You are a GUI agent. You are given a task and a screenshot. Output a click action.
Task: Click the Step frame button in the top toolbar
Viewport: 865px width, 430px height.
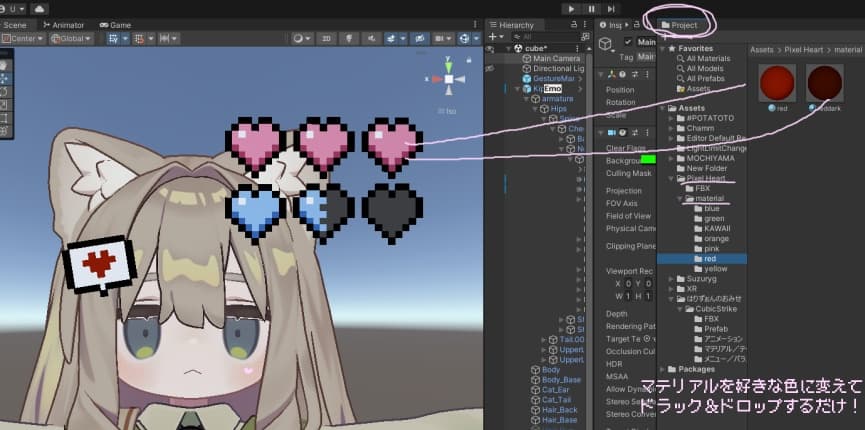coord(611,9)
